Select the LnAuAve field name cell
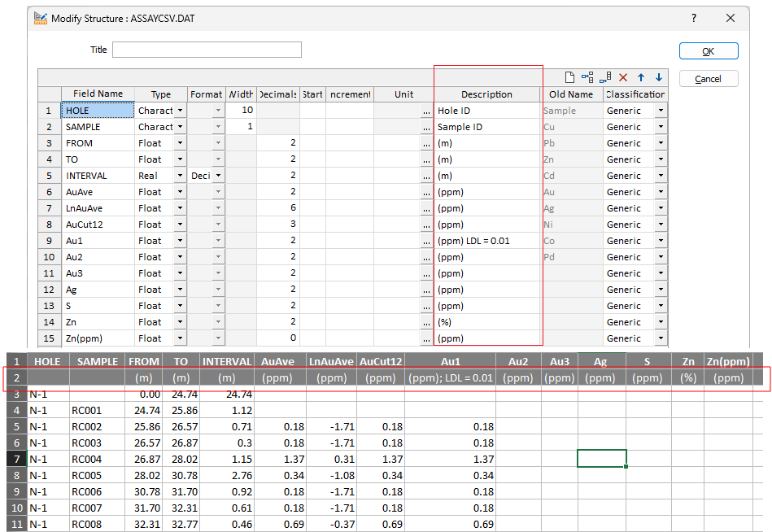This screenshot has width=772, height=532. [98, 208]
